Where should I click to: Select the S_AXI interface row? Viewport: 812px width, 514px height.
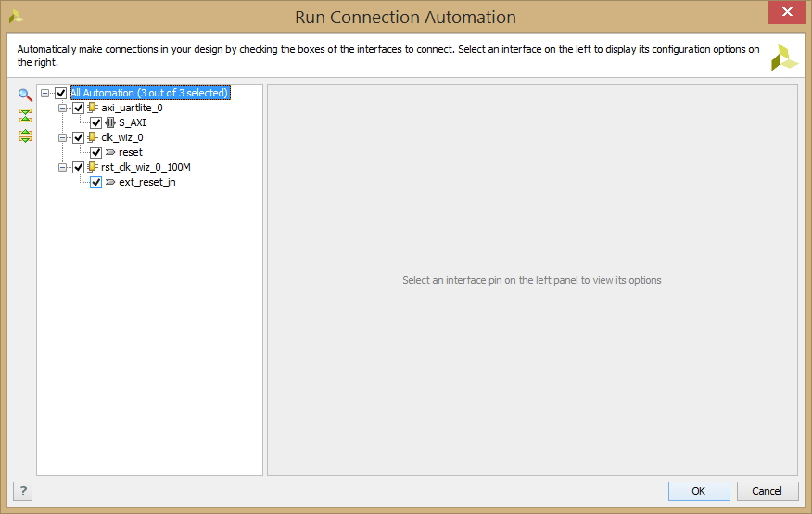click(132, 122)
